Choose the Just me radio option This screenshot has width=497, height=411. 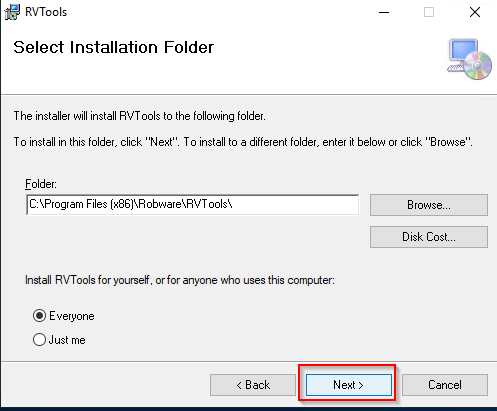pos(39,340)
